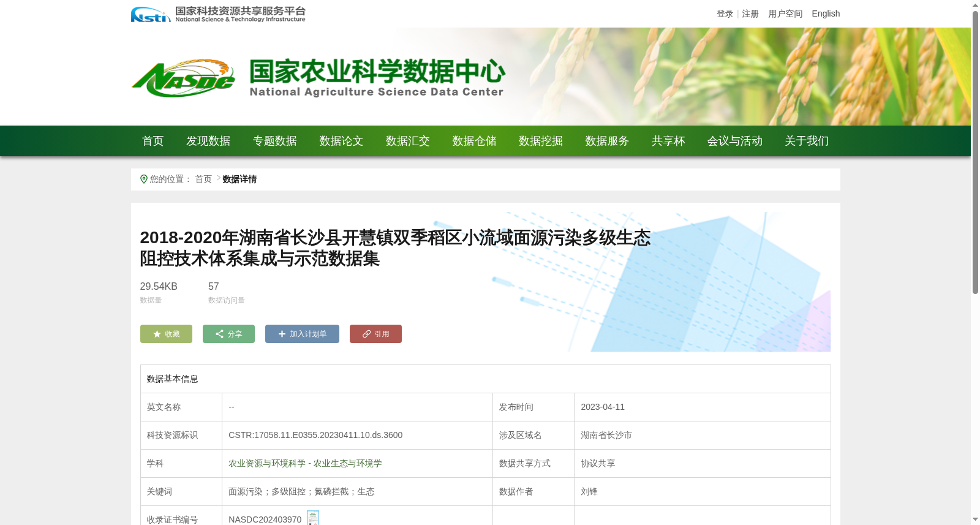Open the NSTI platform logo link
The height and width of the screenshot is (525, 980).
[218, 14]
